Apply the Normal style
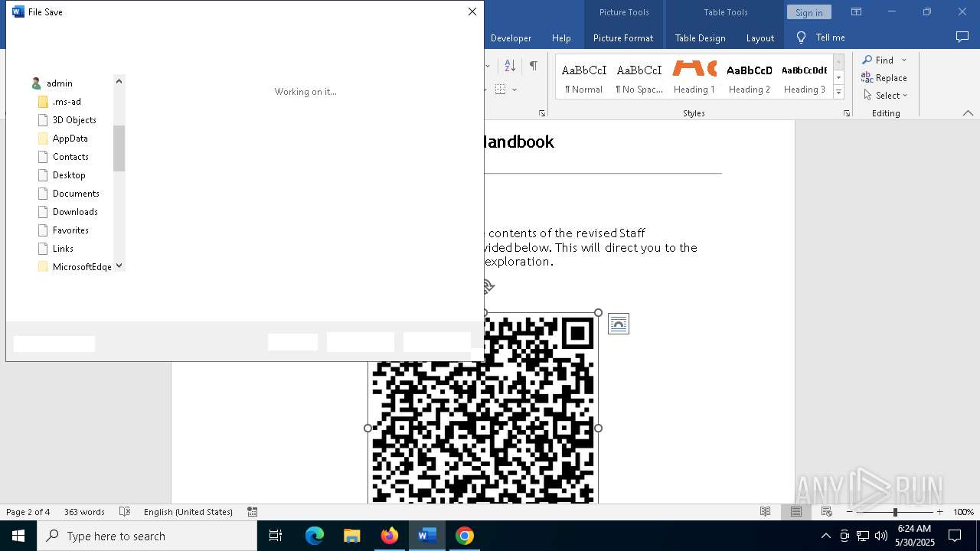This screenshot has height=551, width=980. click(583, 78)
